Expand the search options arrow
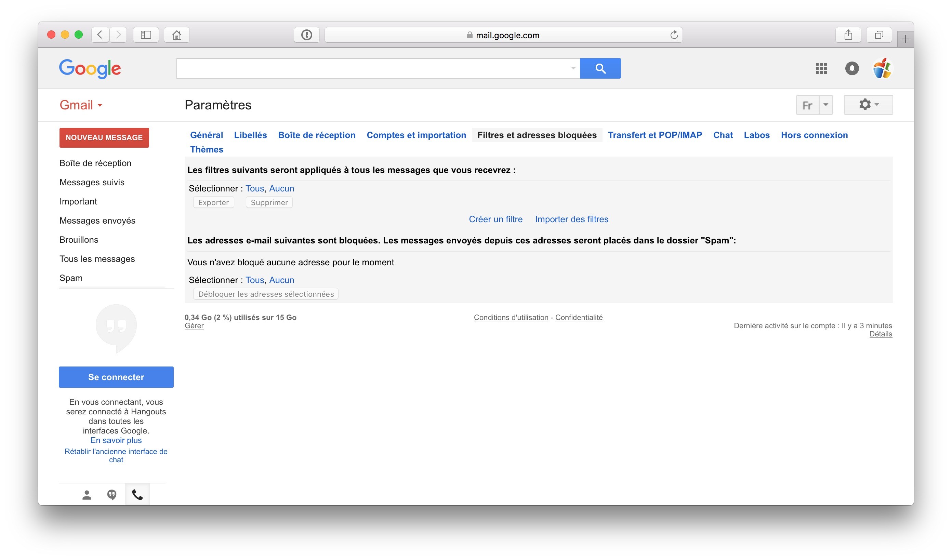The image size is (952, 560). 573,68
